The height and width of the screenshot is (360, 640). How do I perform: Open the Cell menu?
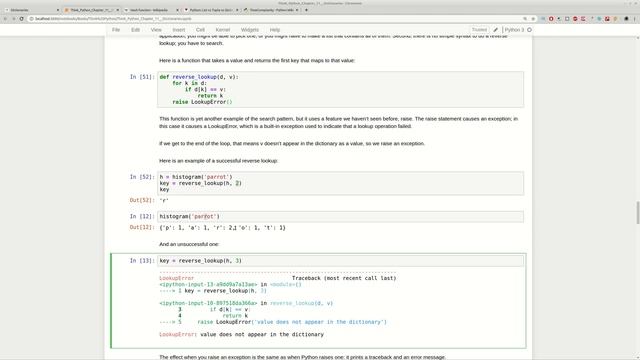[x=200, y=30]
